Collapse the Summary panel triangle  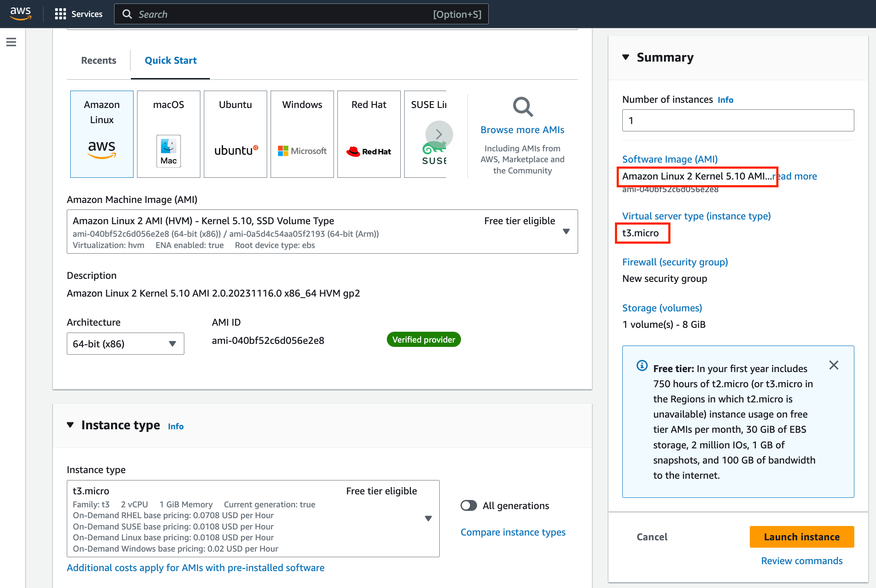point(626,57)
